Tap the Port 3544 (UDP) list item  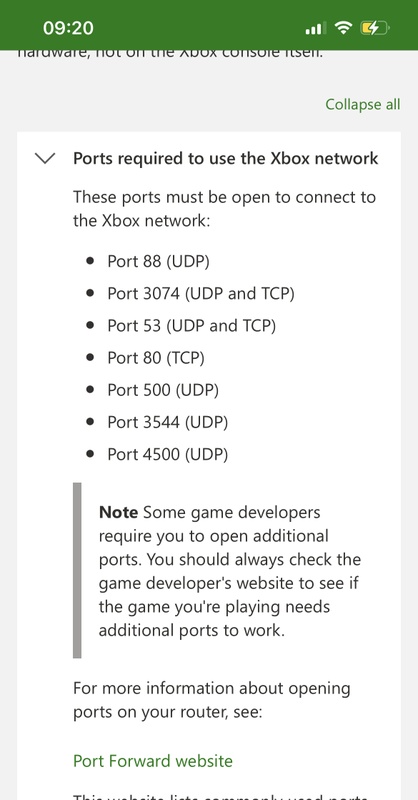pyautogui.click(x=167, y=422)
